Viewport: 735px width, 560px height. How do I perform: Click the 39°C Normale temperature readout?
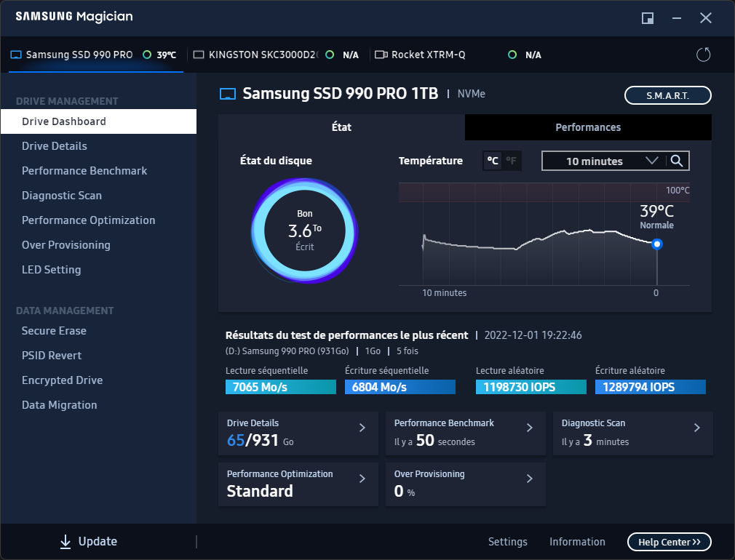(656, 217)
